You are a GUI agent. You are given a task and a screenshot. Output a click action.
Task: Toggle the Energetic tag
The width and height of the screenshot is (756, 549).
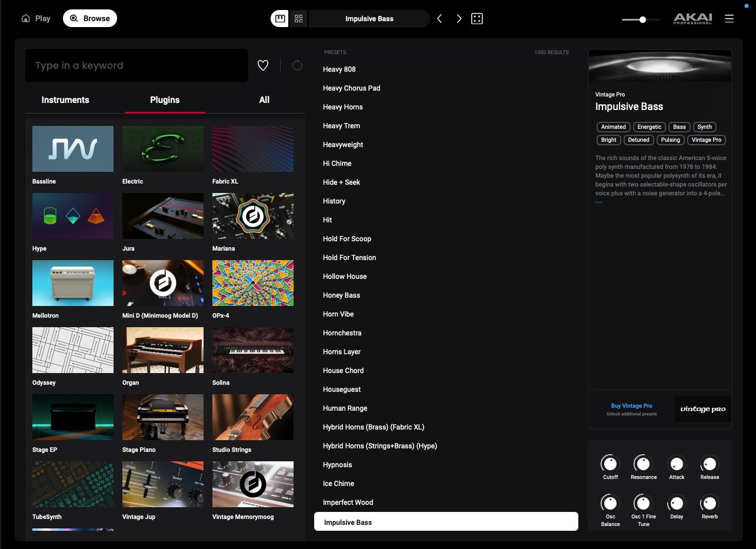[x=650, y=127]
